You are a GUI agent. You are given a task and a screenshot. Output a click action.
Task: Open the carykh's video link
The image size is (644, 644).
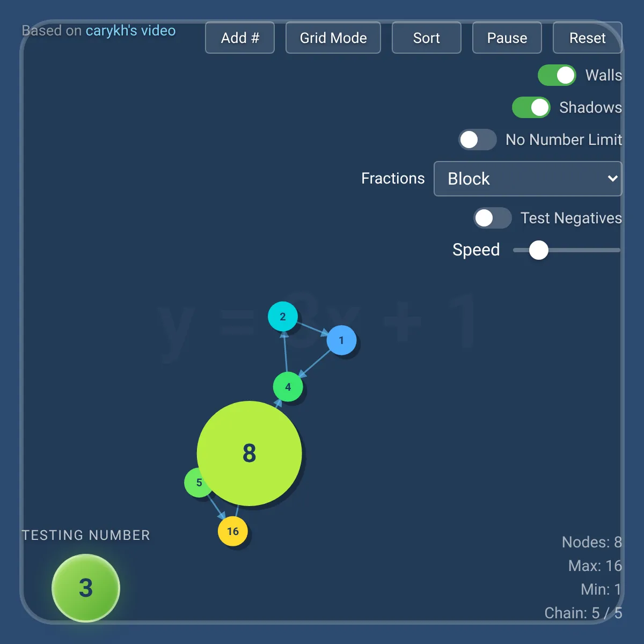click(x=131, y=31)
